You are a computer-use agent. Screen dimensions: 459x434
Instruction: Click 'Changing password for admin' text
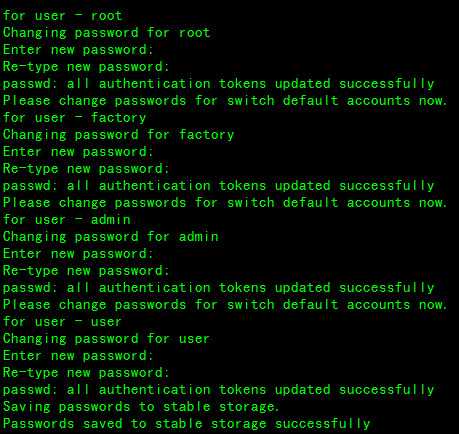[111, 237]
